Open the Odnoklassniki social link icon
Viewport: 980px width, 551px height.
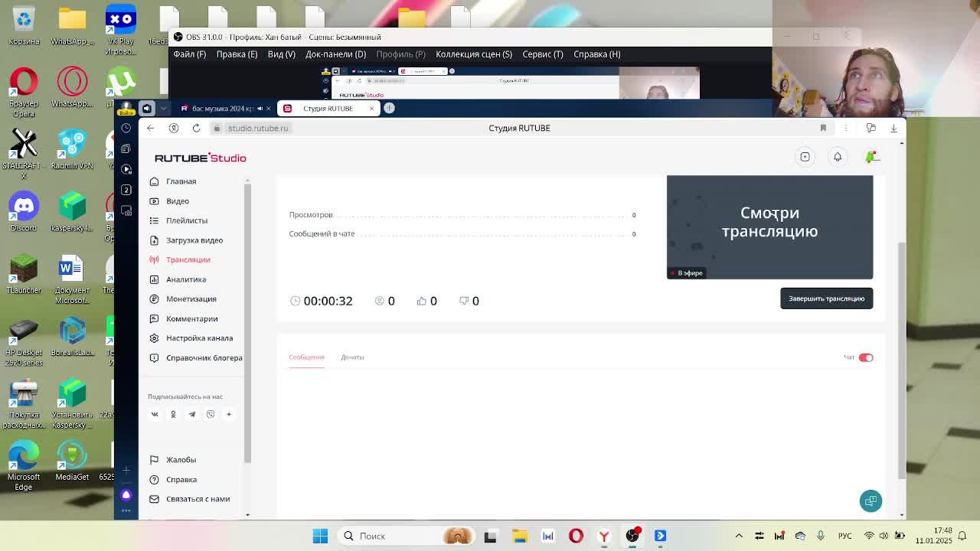tap(173, 414)
